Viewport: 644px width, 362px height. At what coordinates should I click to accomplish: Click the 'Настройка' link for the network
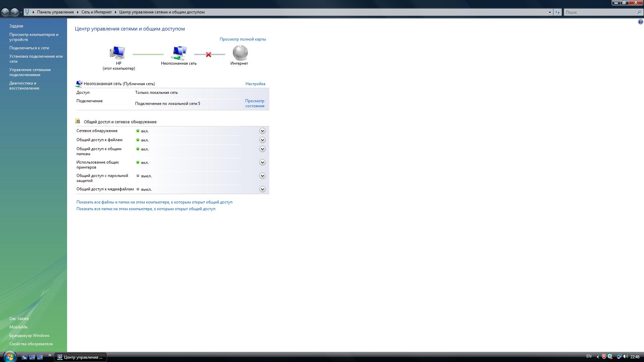tap(255, 84)
